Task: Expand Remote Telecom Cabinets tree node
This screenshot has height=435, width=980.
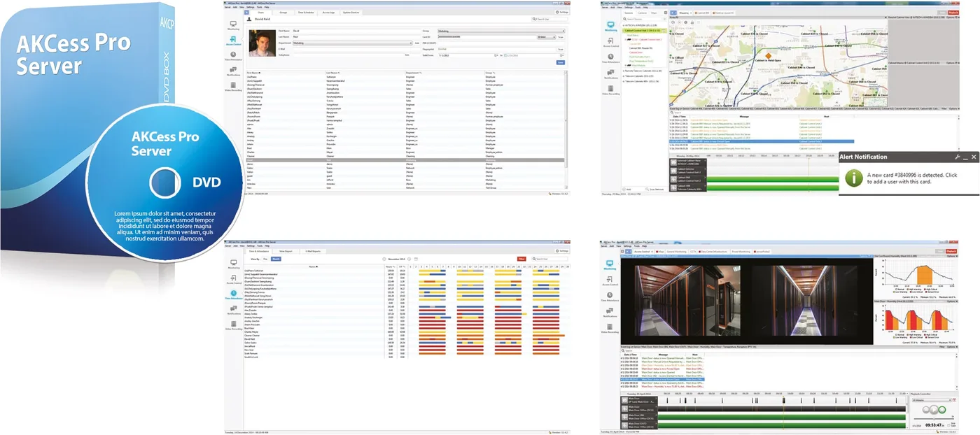Action: coord(624,71)
